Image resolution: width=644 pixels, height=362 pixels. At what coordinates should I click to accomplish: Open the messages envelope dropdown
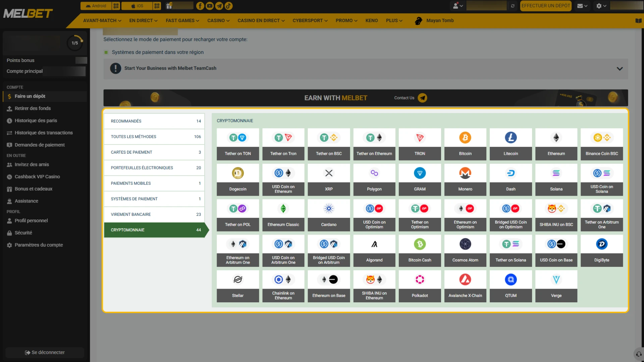(582, 6)
